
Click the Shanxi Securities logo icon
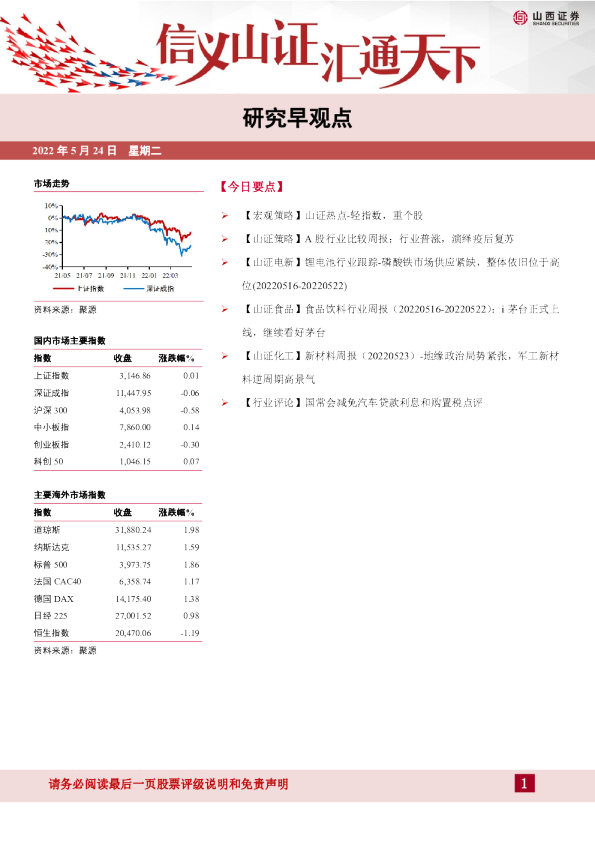[x=520, y=18]
